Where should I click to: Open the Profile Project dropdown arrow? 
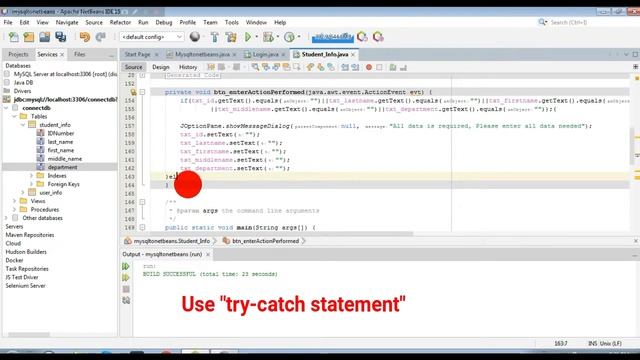click(299, 37)
